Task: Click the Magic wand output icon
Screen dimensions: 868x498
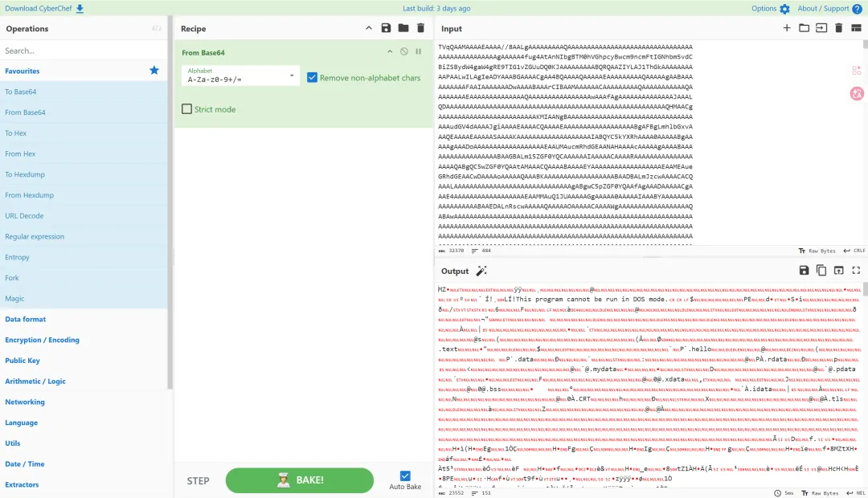Action: click(481, 271)
